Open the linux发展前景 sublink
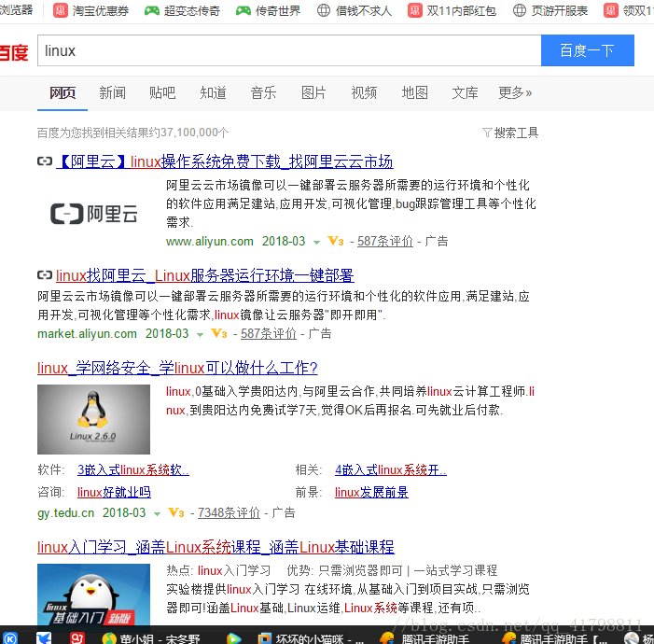654x644 pixels. [371, 493]
